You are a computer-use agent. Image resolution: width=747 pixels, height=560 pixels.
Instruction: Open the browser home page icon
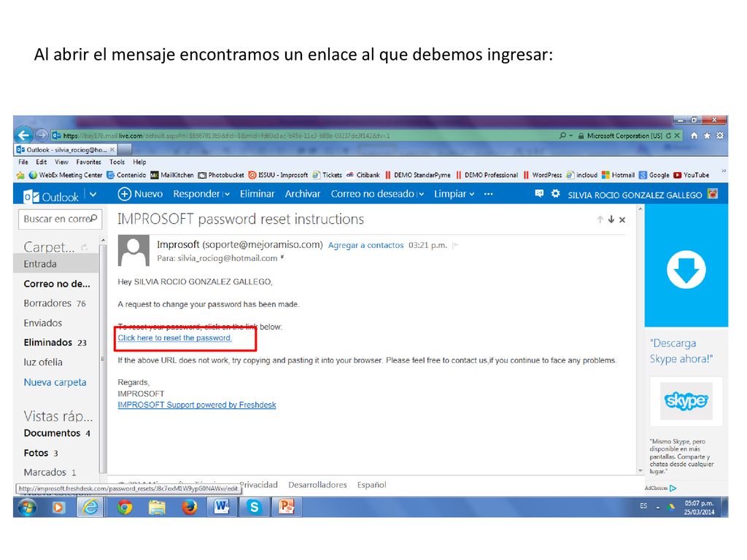pos(694,136)
